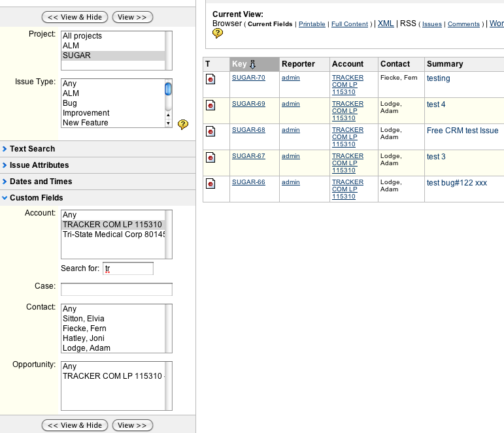The width and height of the screenshot is (504, 433).
Task: Open the XML view link
Action: (x=386, y=24)
